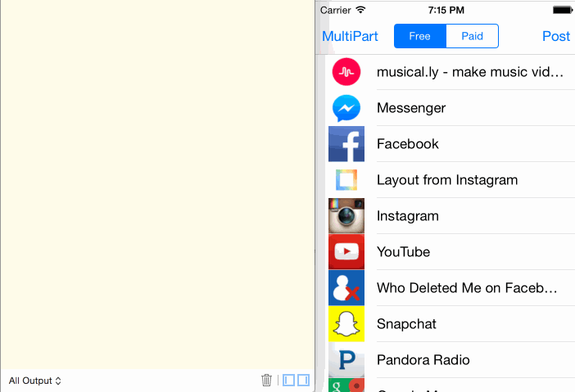Viewport: 575px width, 392px height.
Task: Tap the Messenger app icon
Action: 346,108
